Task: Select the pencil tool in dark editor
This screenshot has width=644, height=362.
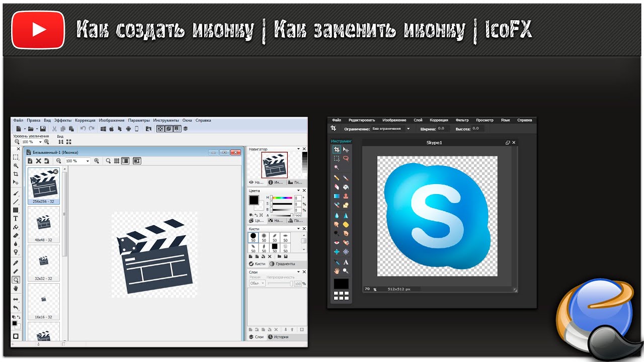Action: click(x=337, y=178)
